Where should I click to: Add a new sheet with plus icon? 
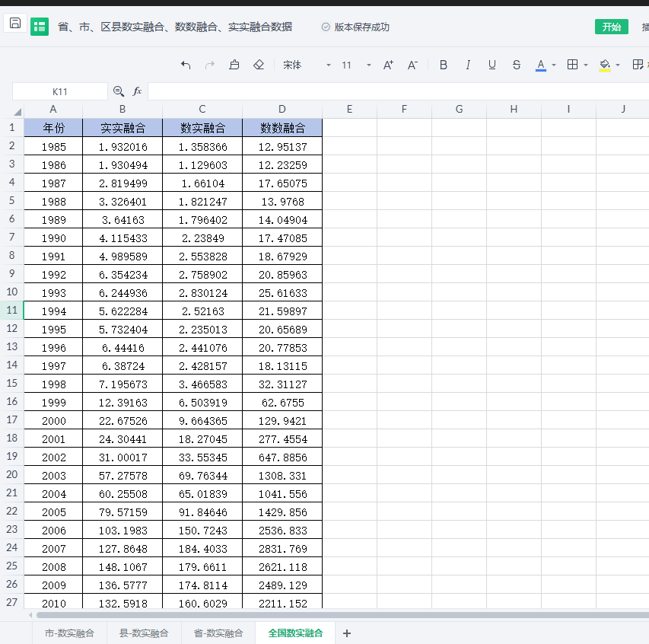[x=347, y=633]
